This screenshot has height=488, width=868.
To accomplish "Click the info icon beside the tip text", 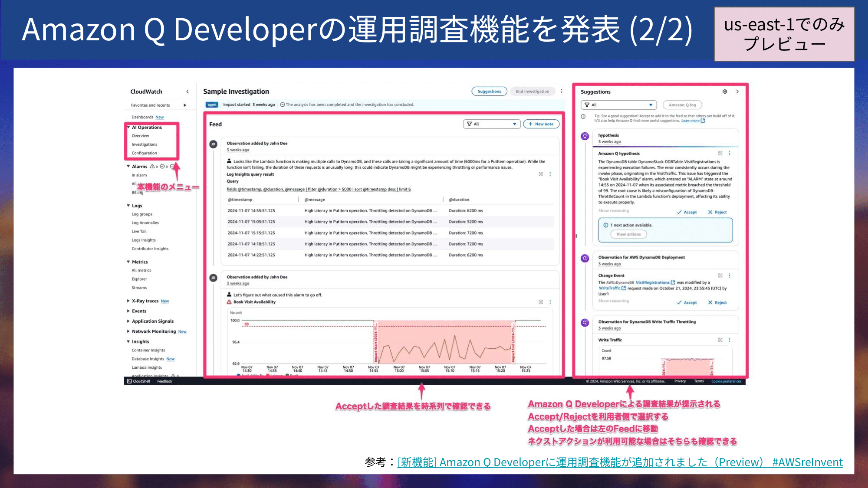I will (583, 116).
